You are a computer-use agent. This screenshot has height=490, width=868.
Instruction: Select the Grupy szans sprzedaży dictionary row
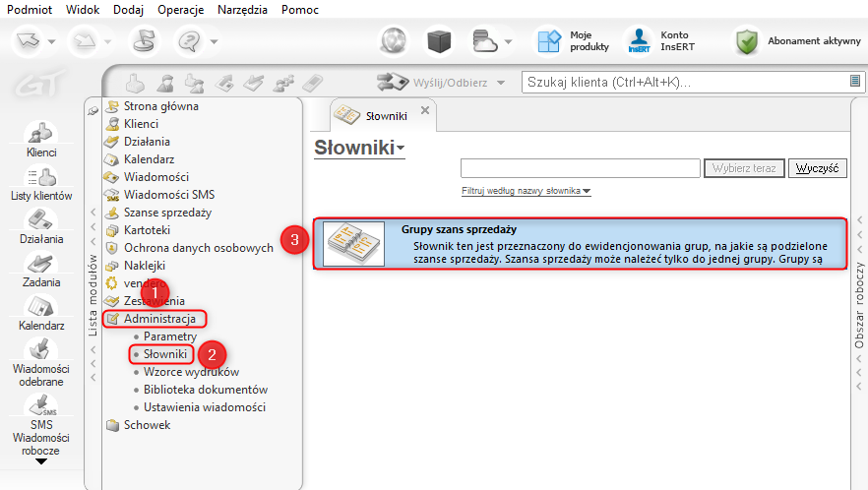point(580,244)
